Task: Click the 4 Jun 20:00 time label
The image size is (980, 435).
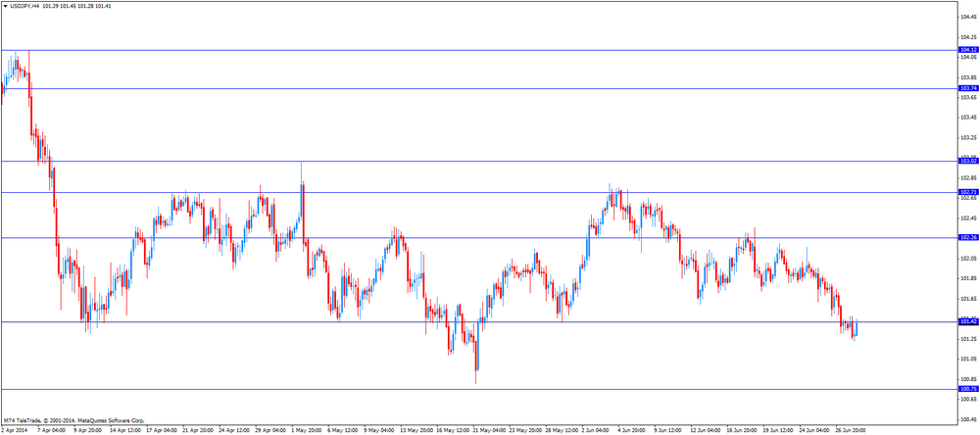Action: pos(633,431)
